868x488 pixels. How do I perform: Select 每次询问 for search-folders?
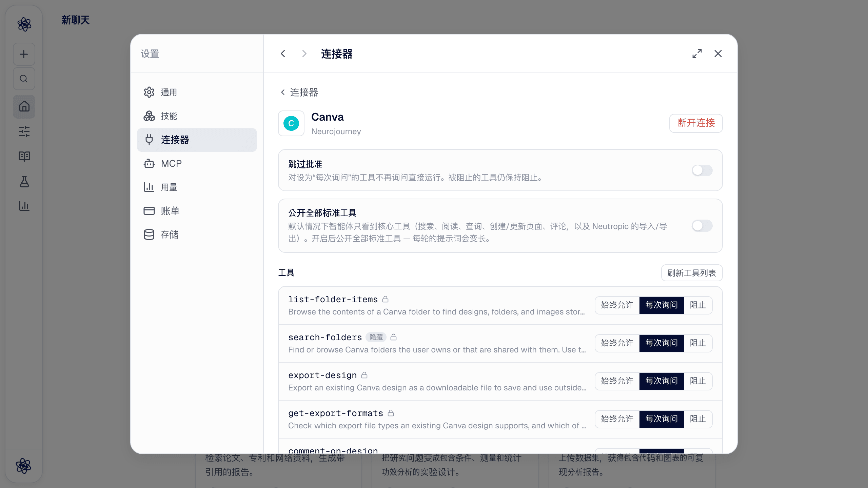662,343
